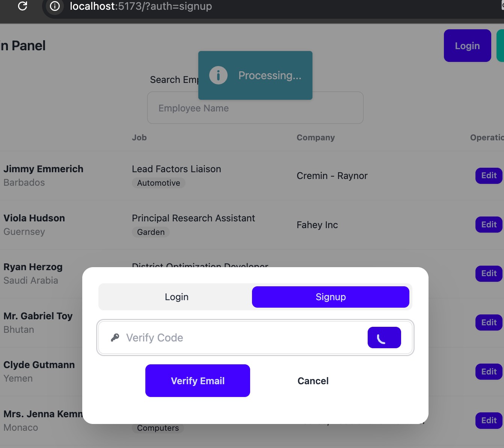This screenshot has height=448, width=504.
Task: Open Edit for Mr. Gabriel Toy
Action: point(489,322)
